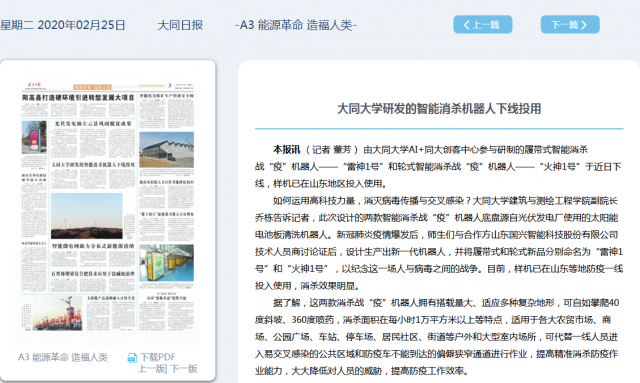Click the right chevron on 下一篇
Image resolution: width=640 pixels, height=383 pixels.
pyautogui.click(x=584, y=25)
